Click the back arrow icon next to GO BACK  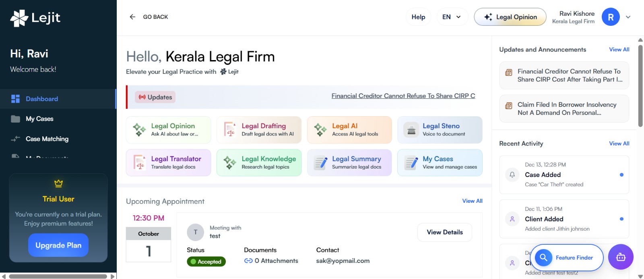tap(132, 17)
